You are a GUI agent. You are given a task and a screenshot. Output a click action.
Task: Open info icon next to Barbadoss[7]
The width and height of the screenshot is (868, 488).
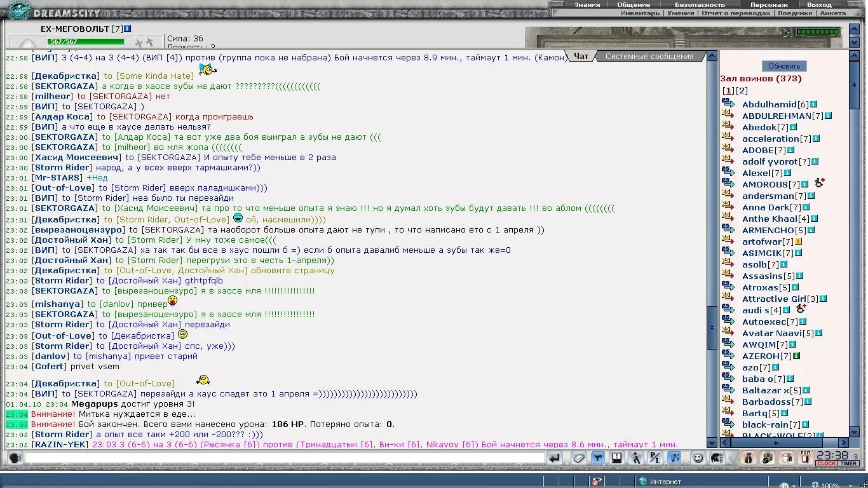(x=808, y=402)
